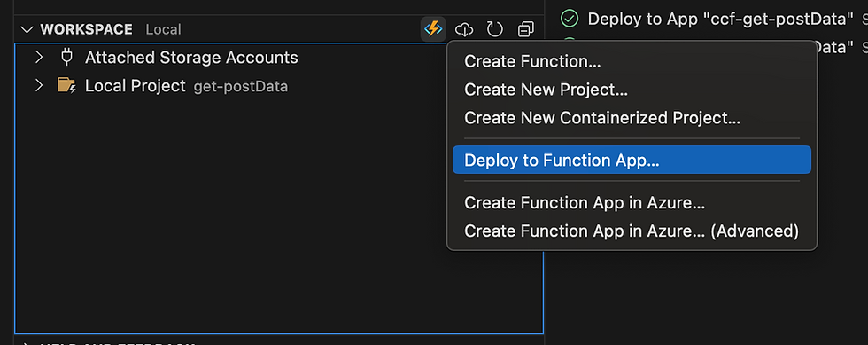
Task: Select the Local Project get-postData label
Action: coord(186,86)
